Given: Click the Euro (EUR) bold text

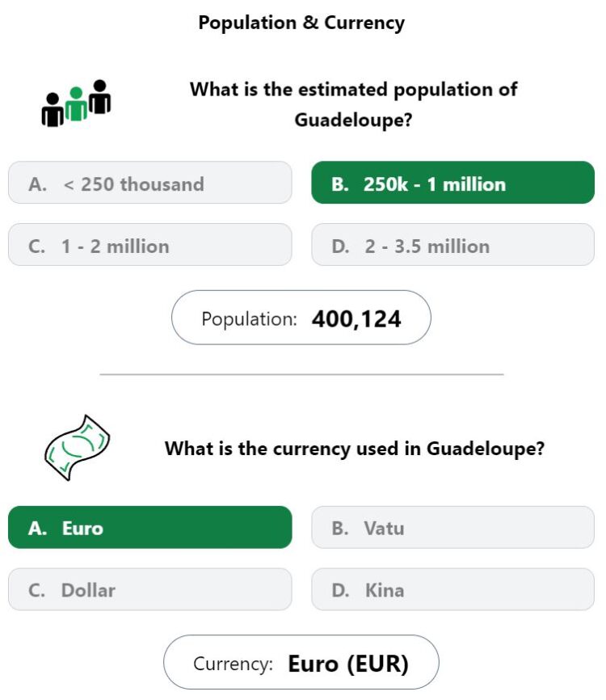Looking at the screenshot, I should tap(348, 664).
